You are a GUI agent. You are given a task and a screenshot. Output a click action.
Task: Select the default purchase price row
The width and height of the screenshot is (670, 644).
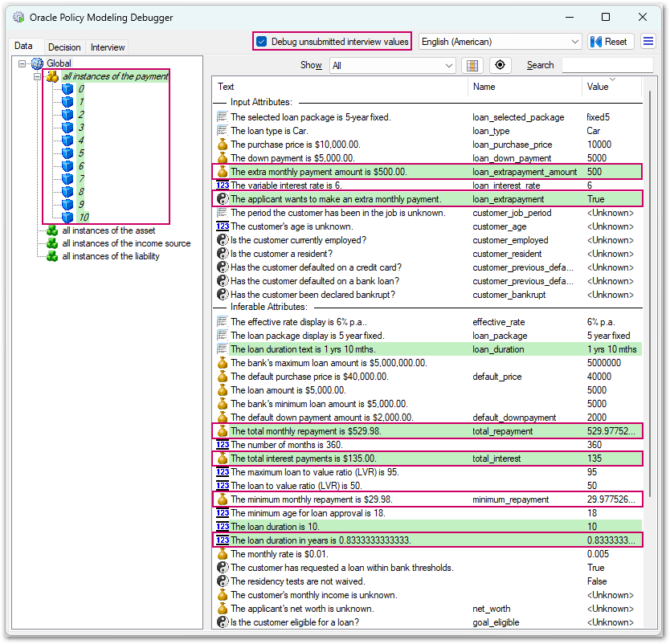427,377
